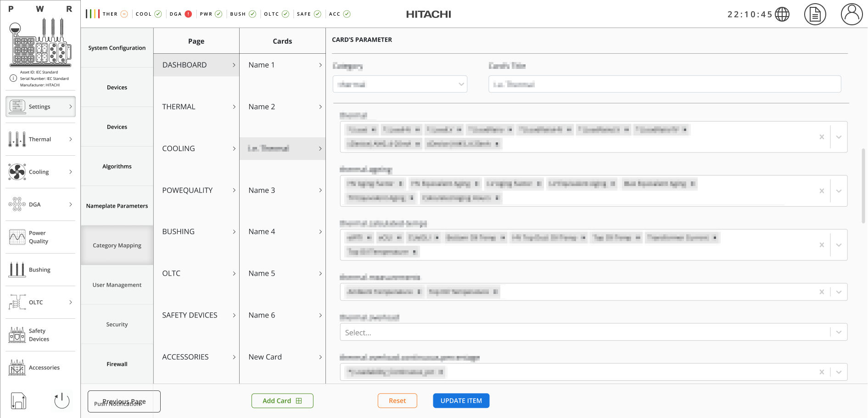Expand the THERMAL page row
Screen dimensions: 868x418
(196, 107)
